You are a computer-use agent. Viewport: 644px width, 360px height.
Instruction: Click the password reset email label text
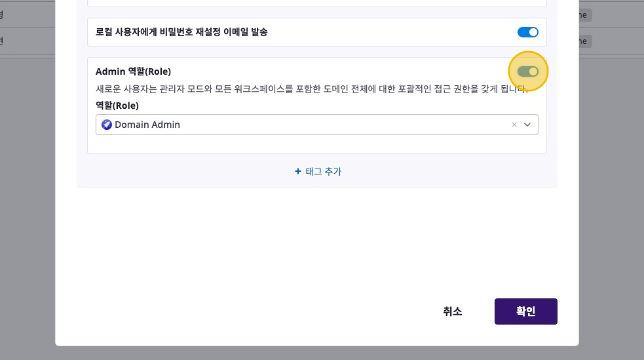(181, 32)
